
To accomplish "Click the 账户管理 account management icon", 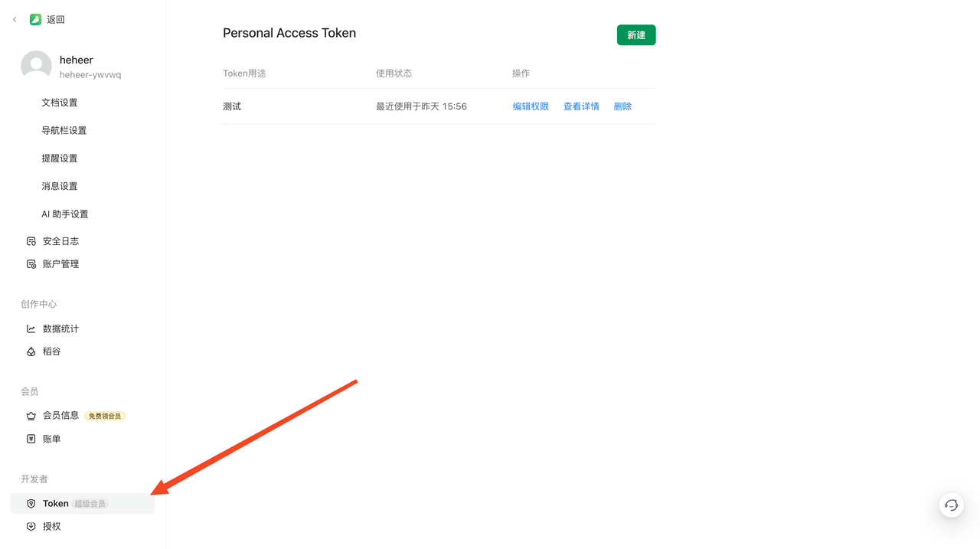I will pyautogui.click(x=31, y=264).
